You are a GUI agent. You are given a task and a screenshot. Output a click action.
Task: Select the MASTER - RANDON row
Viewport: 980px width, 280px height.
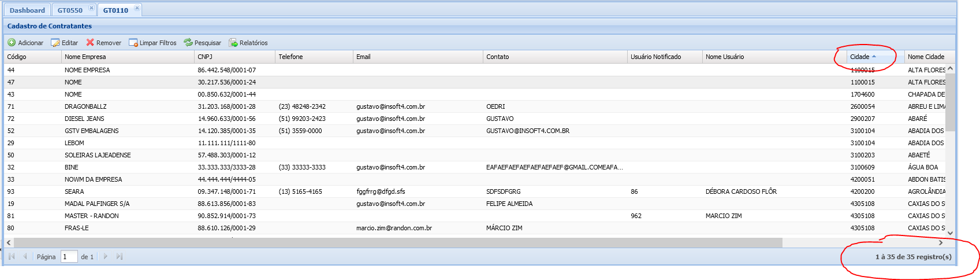[x=475, y=216]
